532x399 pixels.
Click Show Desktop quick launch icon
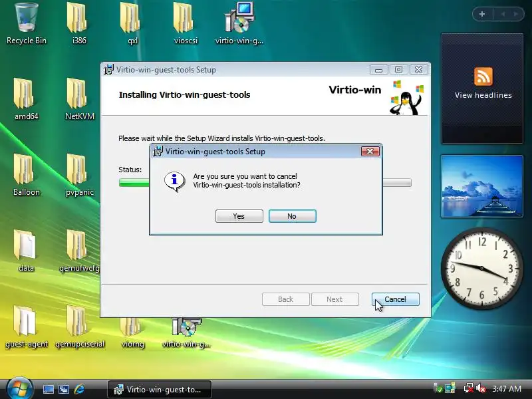pyautogui.click(x=48, y=389)
